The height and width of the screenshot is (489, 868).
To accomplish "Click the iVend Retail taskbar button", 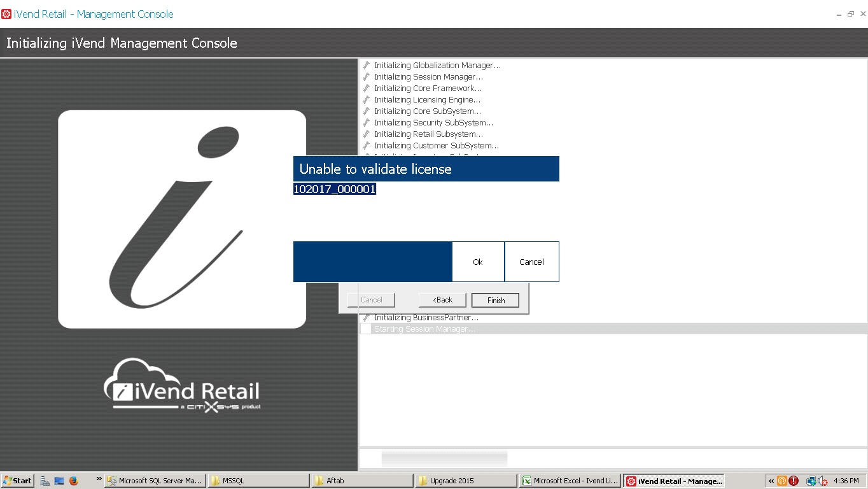I will tap(674, 481).
